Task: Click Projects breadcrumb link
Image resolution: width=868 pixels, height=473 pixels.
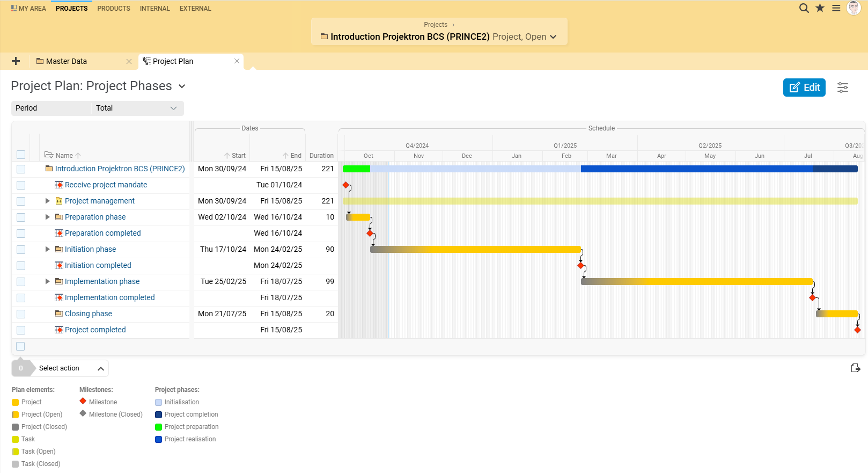Action: pyautogui.click(x=436, y=25)
